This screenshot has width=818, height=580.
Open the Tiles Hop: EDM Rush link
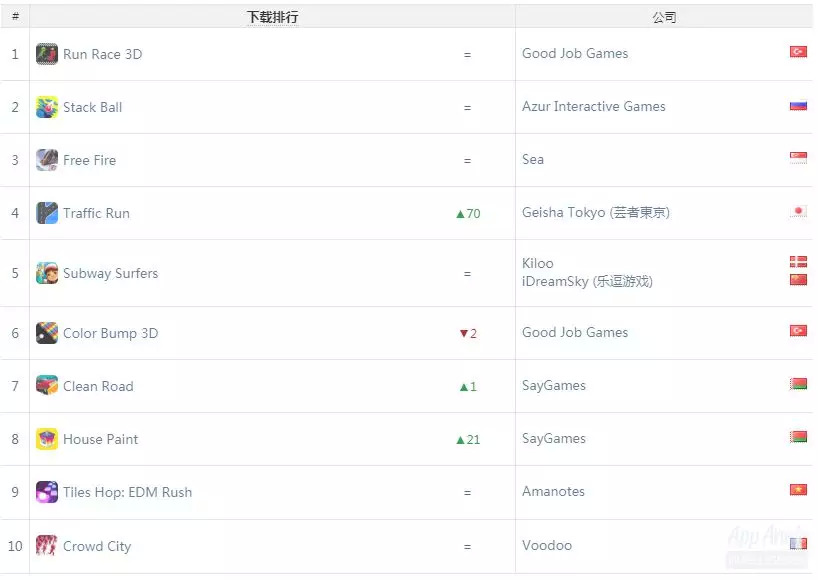tap(127, 492)
